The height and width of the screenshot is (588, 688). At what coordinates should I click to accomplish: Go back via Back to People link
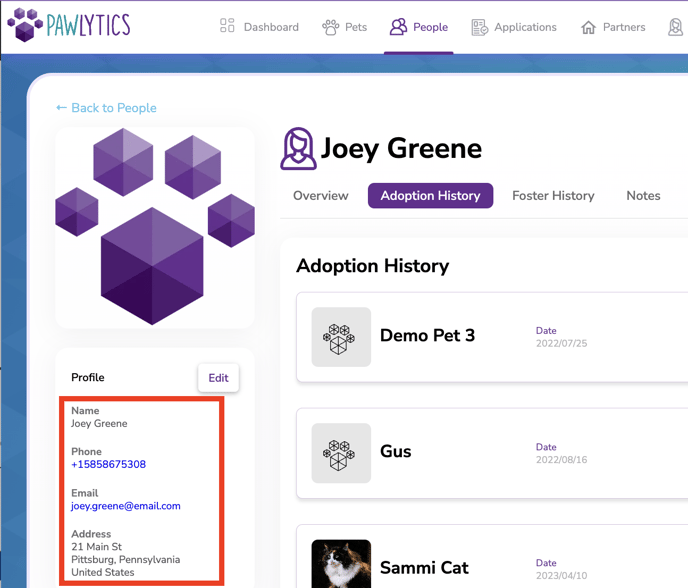106,108
